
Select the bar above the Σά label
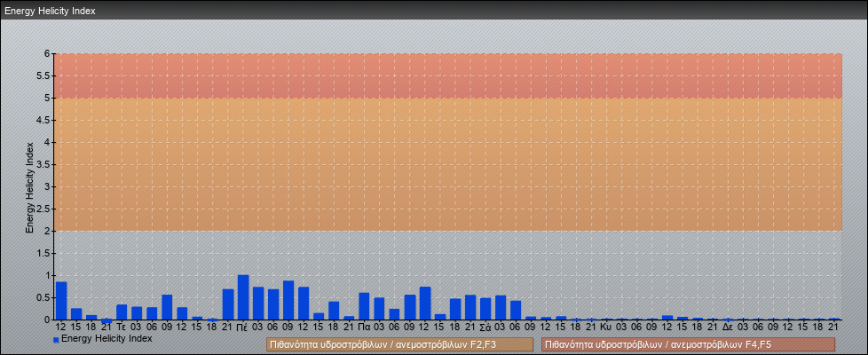pos(485,309)
